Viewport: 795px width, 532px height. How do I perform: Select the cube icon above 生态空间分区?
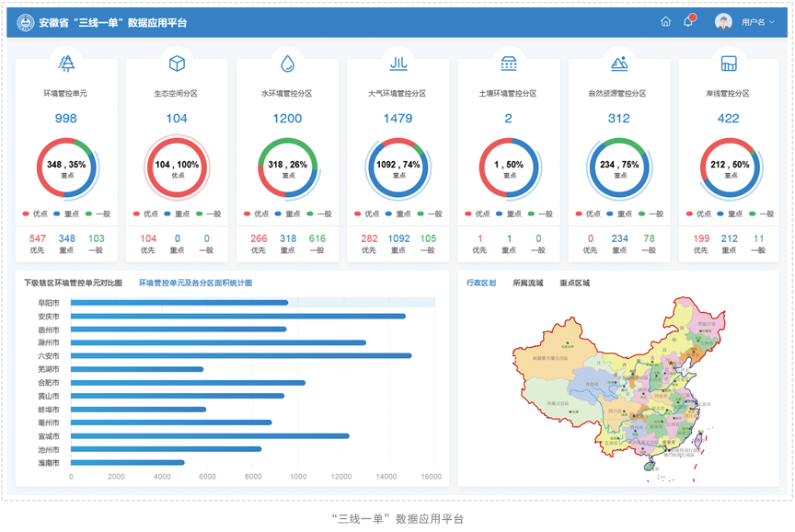(177, 64)
